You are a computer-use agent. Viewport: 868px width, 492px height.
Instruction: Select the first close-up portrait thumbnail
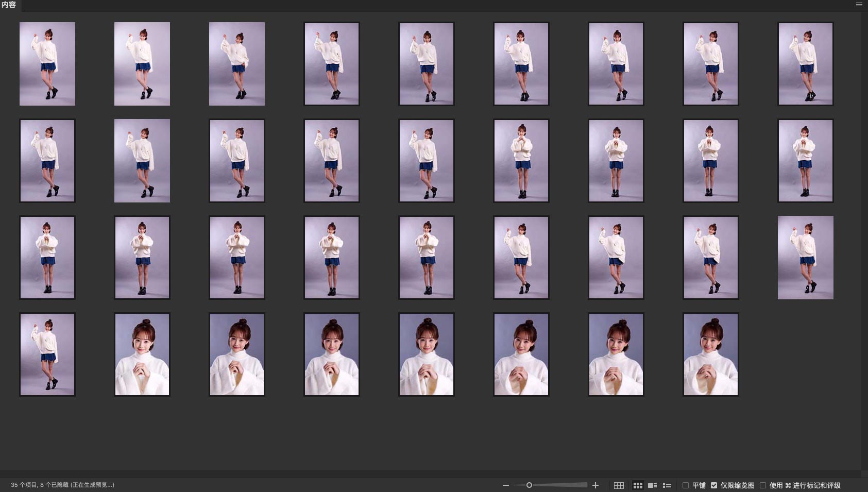click(142, 354)
